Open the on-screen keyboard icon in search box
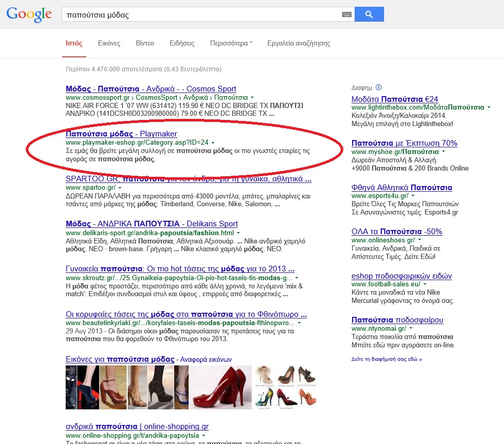 (x=346, y=14)
